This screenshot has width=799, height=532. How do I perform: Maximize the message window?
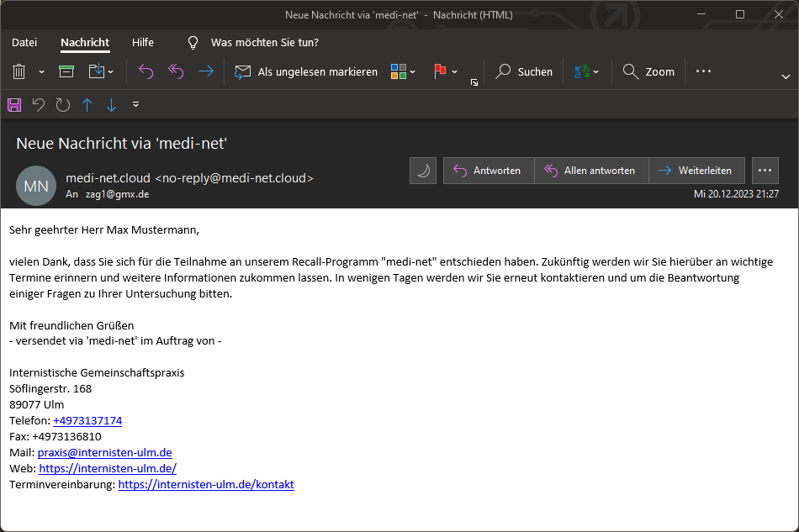point(740,15)
